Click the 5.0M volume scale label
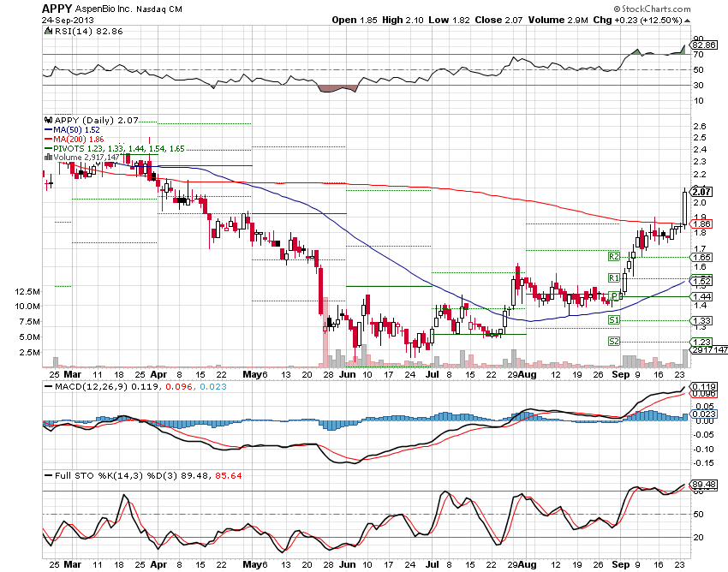The image size is (728, 572). click(30, 337)
